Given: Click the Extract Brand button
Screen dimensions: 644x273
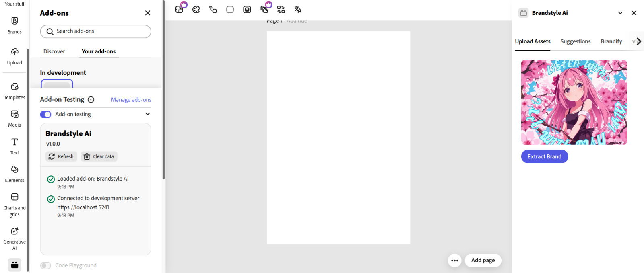Looking at the screenshot, I should [x=545, y=156].
